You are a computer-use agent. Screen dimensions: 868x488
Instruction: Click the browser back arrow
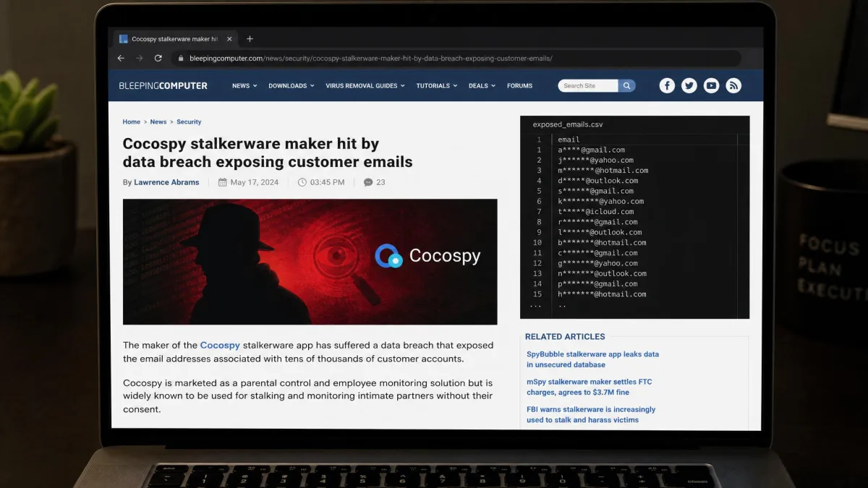(x=121, y=58)
